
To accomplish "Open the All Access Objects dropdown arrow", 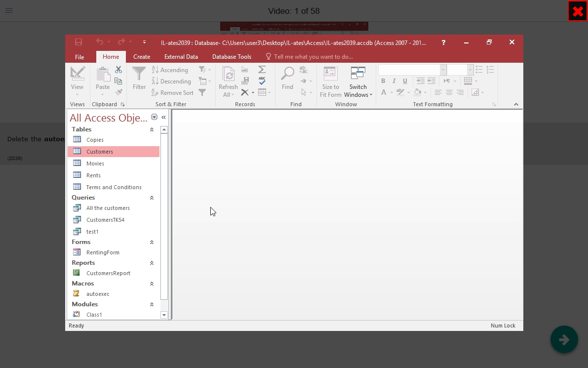I will (154, 118).
